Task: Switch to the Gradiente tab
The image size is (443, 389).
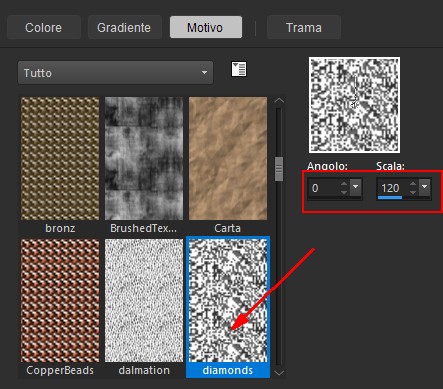Action: 125,27
